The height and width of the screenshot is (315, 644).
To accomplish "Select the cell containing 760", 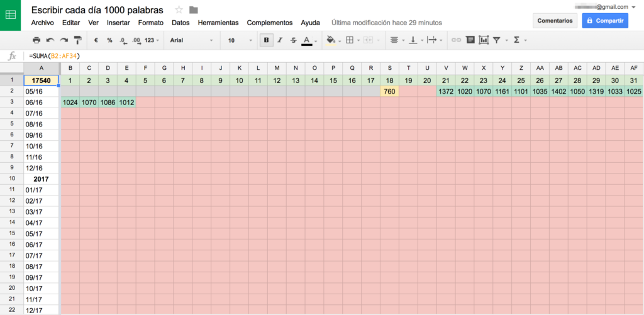I will [x=389, y=92].
